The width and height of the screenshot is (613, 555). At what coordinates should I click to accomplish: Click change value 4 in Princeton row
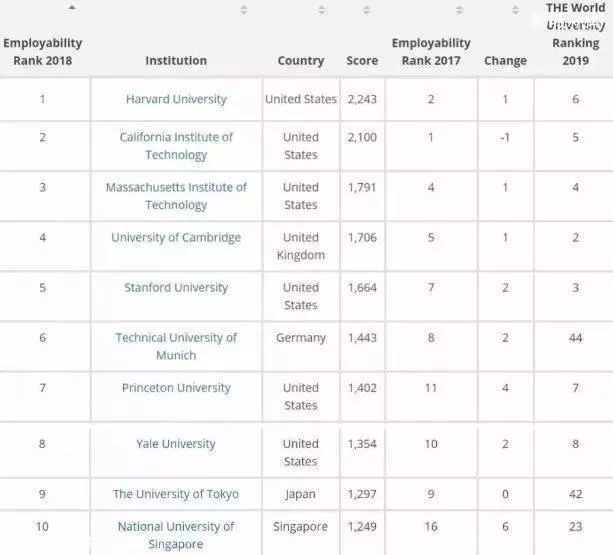505,388
